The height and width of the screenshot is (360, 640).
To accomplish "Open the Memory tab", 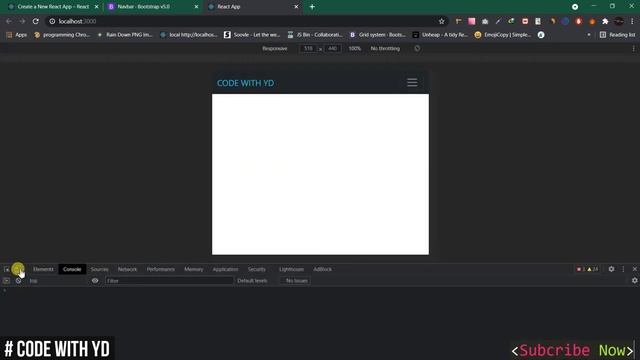I will 193,269.
